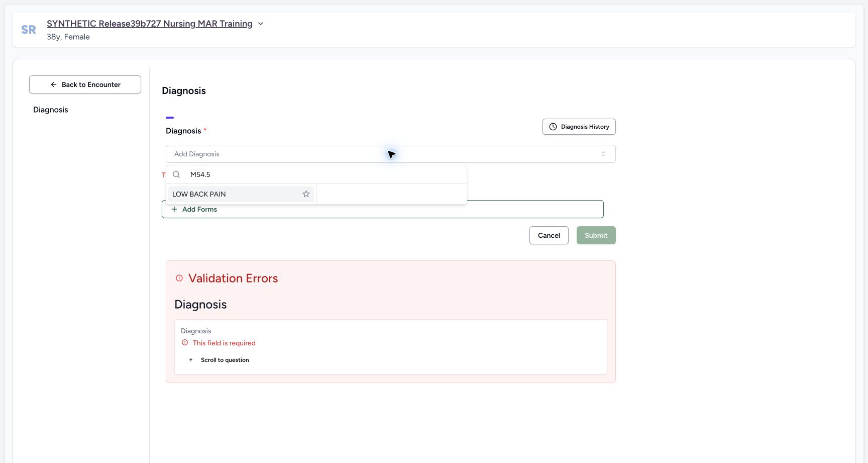Click the search magnifier icon in dropdown
This screenshot has height=463, width=868.
(176, 174)
